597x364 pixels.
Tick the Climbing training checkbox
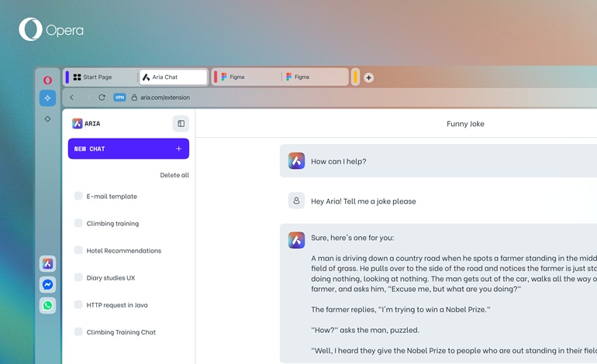[x=78, y=223]
